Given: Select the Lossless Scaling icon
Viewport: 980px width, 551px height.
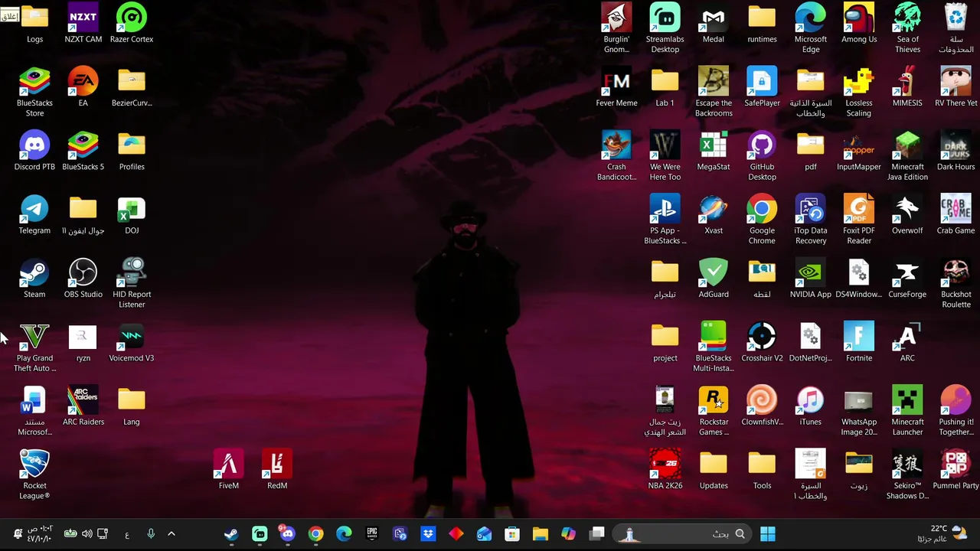Looking at the screenshot, I should [859, 93].
